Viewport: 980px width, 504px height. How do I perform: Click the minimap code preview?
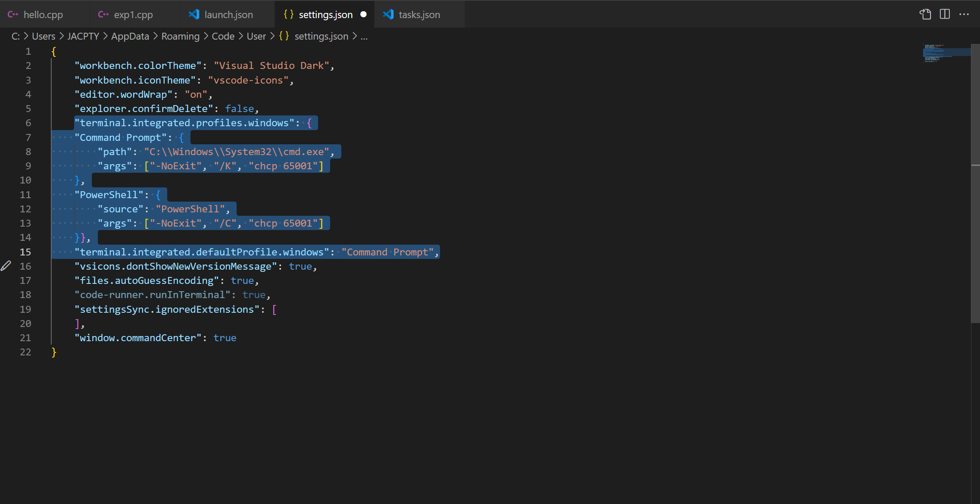(x=946, y=53)
